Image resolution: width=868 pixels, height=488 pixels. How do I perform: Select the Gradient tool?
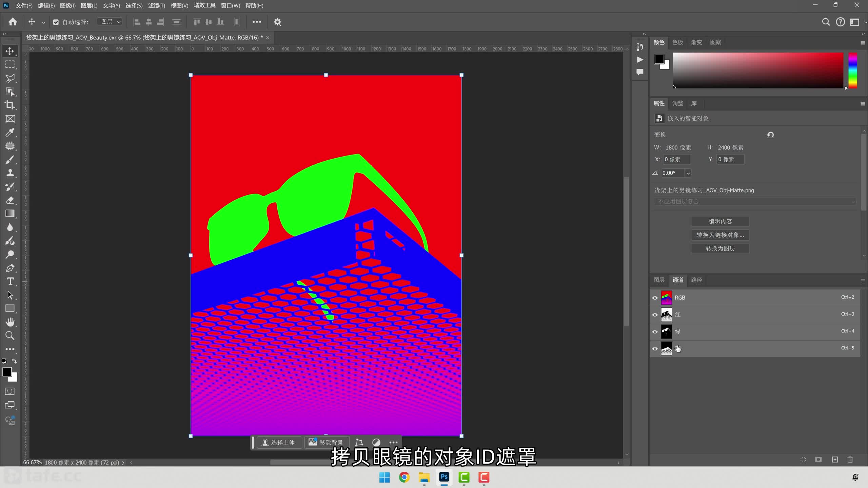click(x=10, y=213)
